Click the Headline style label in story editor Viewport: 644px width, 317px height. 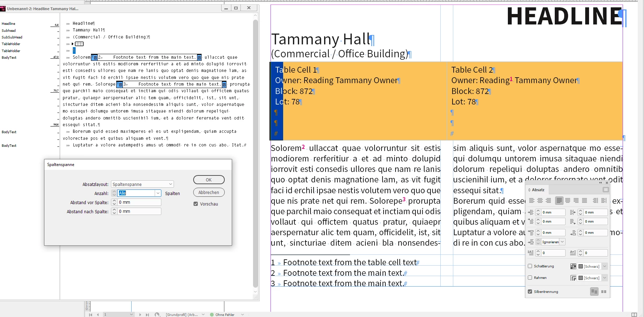pos(8,24)
